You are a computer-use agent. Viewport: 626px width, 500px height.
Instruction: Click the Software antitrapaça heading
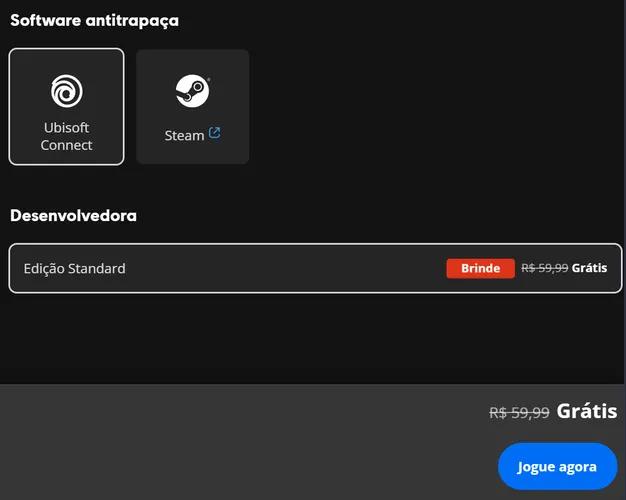point(95,21)
